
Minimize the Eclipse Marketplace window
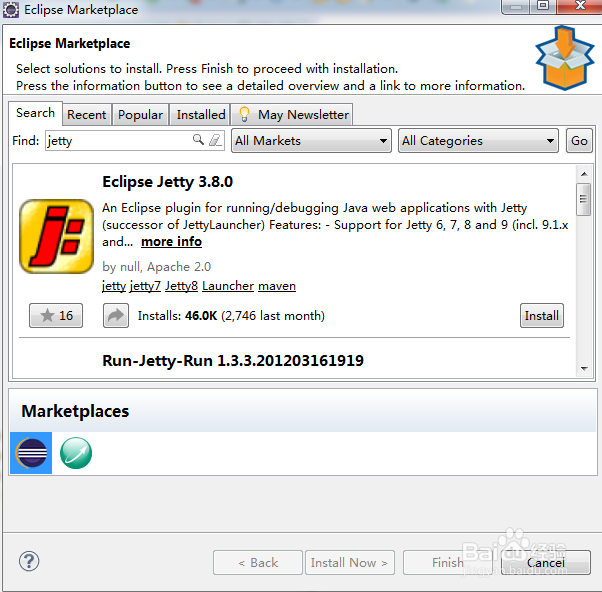click(516, 6)
